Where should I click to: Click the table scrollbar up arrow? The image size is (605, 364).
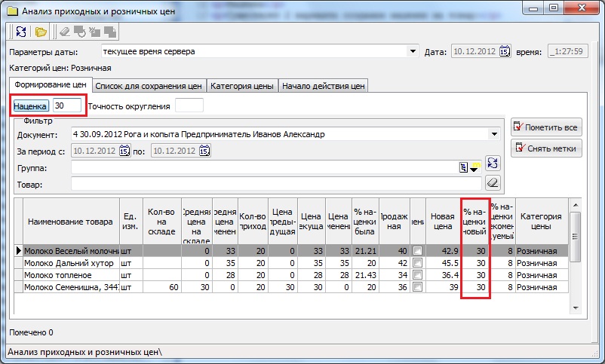576,206
